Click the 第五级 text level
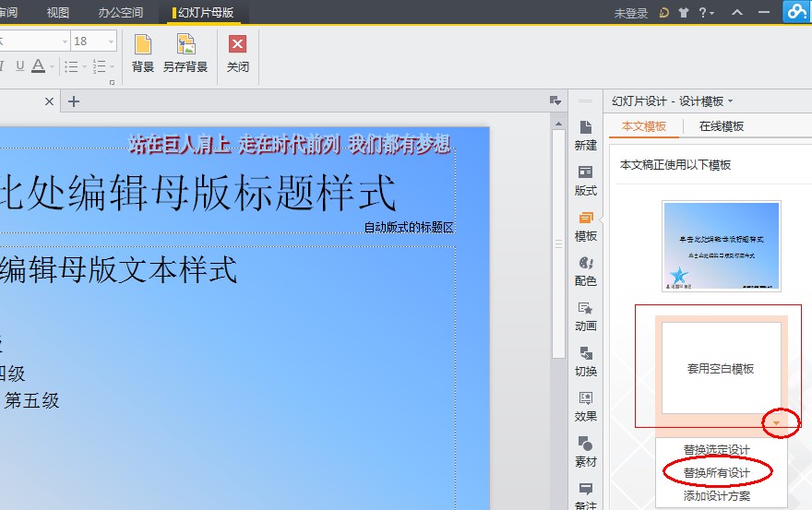812x510 pixels. (x=31, y=400)
